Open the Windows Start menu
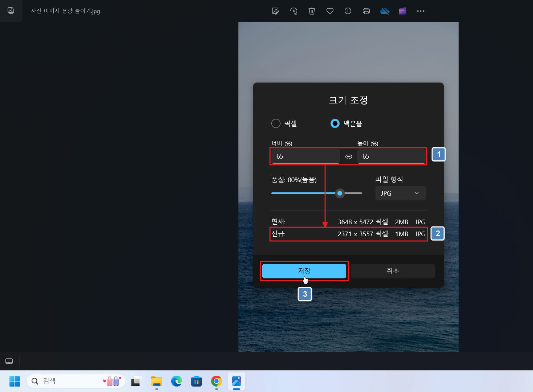Screen dimensions: 533x392 click(15, 381)
